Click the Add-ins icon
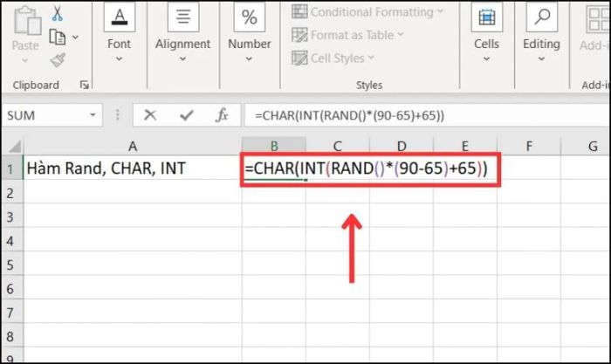Image resolution: width=611 pixels, height=364 pixels. [598, 18]
